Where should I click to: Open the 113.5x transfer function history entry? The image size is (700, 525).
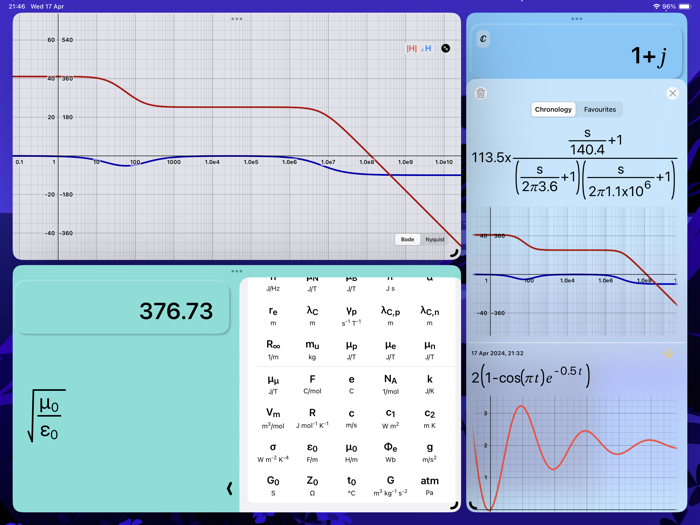point(574,163)
